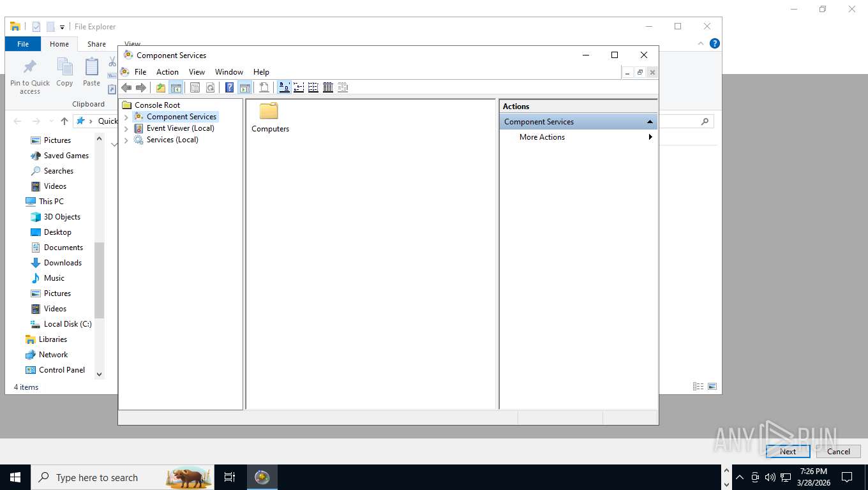
Task: Open Searches in File Explorer navigation pane
Action: [x=58, y=171]
